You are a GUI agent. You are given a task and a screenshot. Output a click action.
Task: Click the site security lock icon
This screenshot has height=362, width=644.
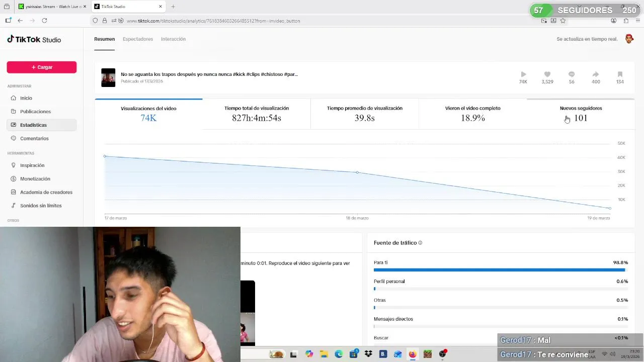tap(105, 21)
